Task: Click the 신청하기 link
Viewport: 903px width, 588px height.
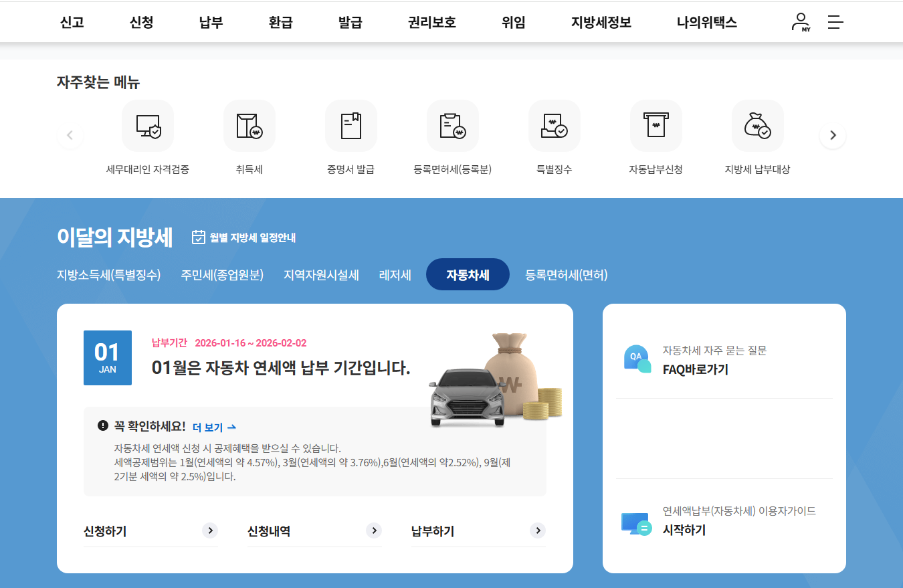Action: (105, 531)
